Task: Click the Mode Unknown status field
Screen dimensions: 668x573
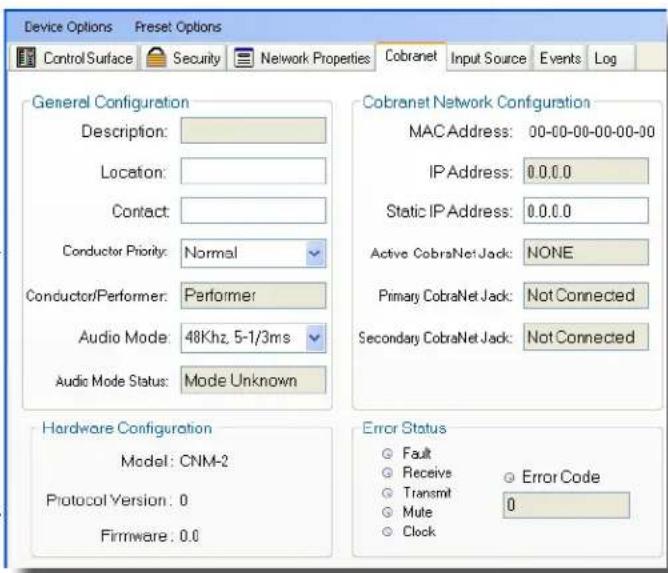Action: click(253, 380)
